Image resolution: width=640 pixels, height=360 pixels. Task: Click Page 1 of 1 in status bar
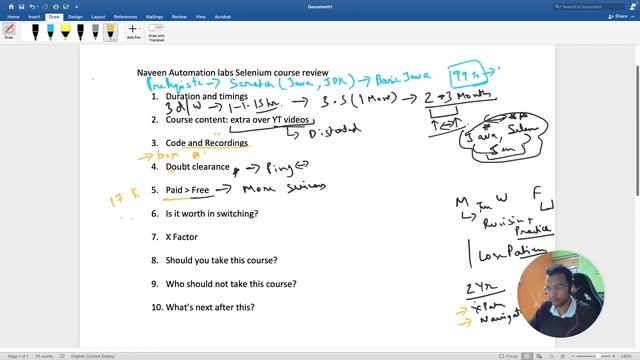coord(18,356)
